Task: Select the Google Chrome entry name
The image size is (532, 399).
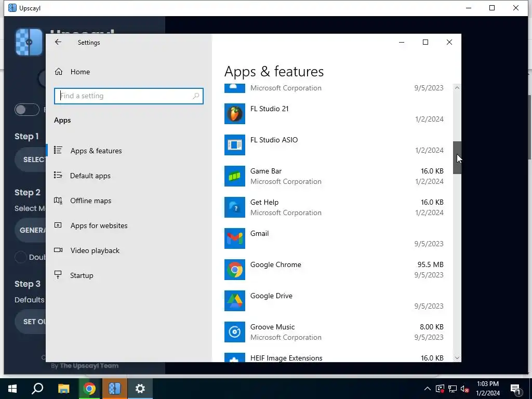Action: click(x=275, y=264)
